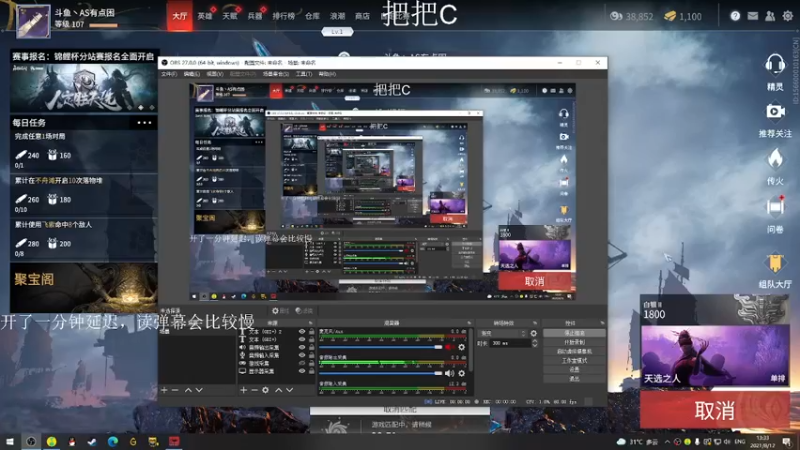
Task: Add a new source in OBS sources panel
Action: 243,390
